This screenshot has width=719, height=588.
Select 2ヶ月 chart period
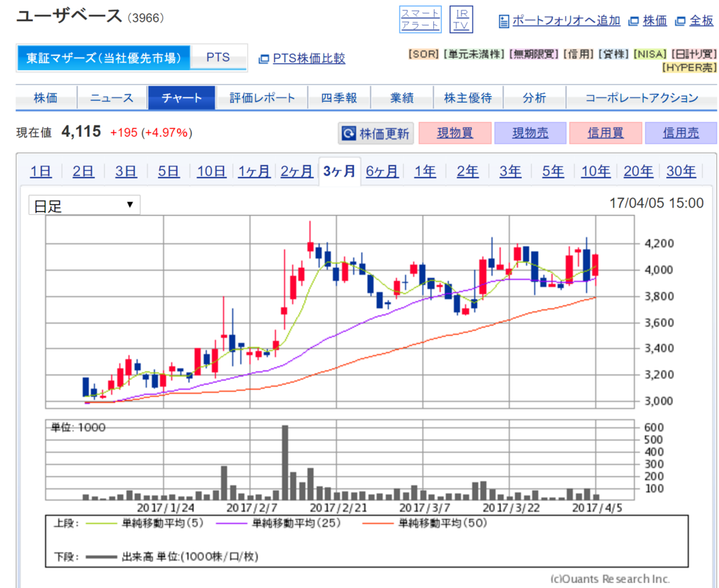(x=297, y=171)
